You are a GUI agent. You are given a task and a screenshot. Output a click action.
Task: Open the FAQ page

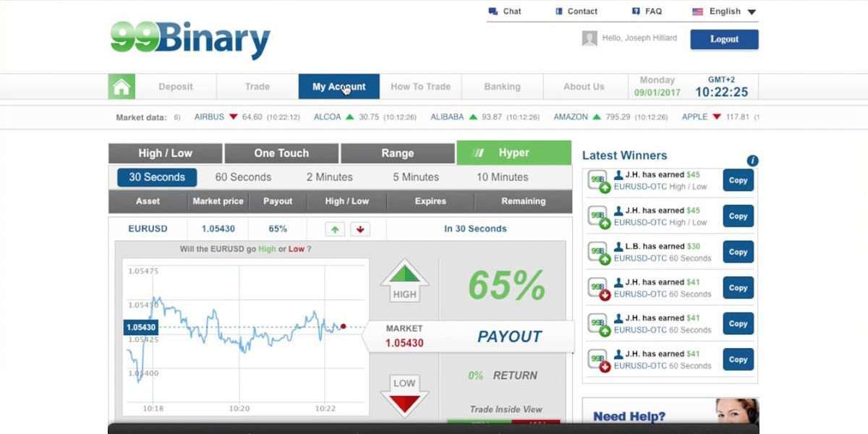(647, 12)
